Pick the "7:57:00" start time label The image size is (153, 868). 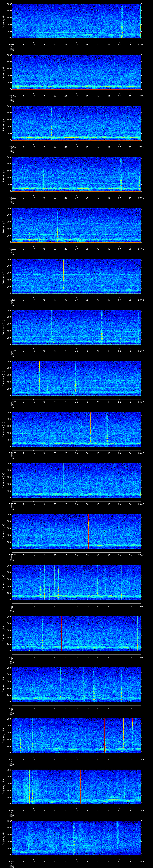[12, 606]
